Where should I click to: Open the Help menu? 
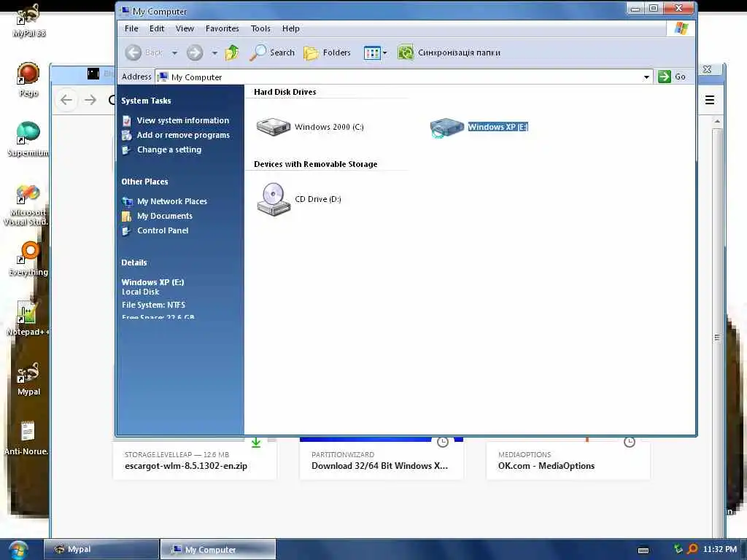click(x=290, y=28)
